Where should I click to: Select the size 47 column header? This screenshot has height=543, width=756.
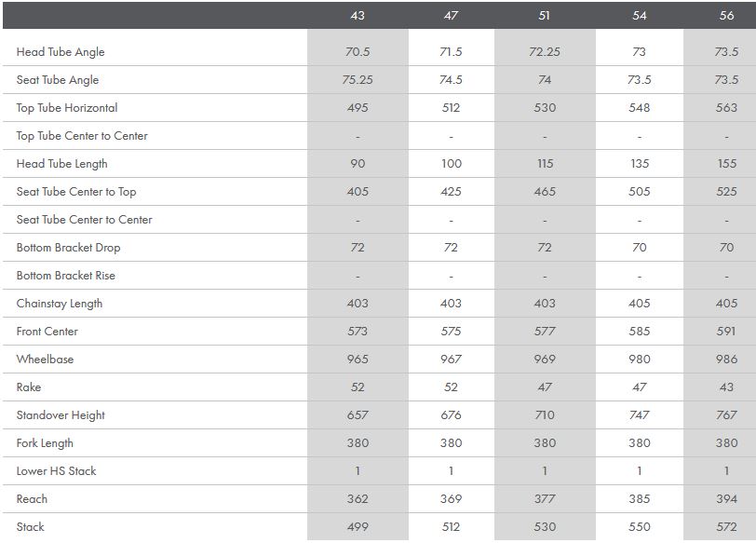[451, 16]
